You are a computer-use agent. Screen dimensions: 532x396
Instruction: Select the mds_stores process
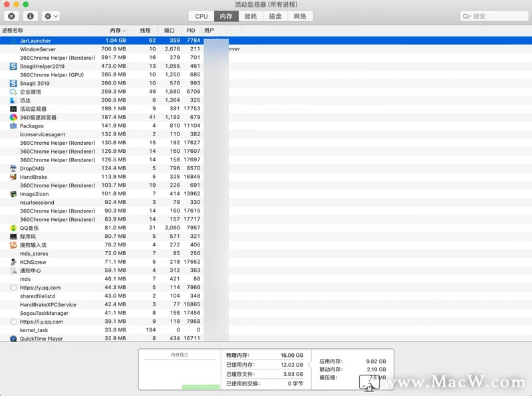coord(266,254)
